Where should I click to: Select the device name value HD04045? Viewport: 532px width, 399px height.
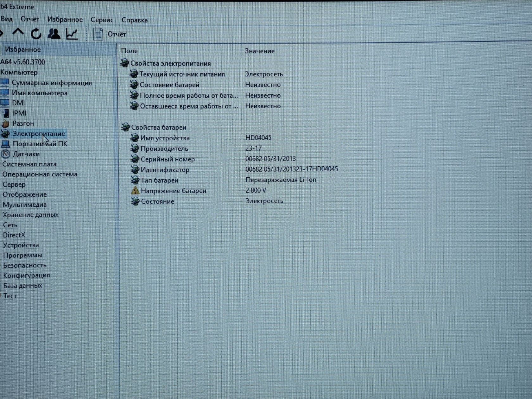point(258,138)
